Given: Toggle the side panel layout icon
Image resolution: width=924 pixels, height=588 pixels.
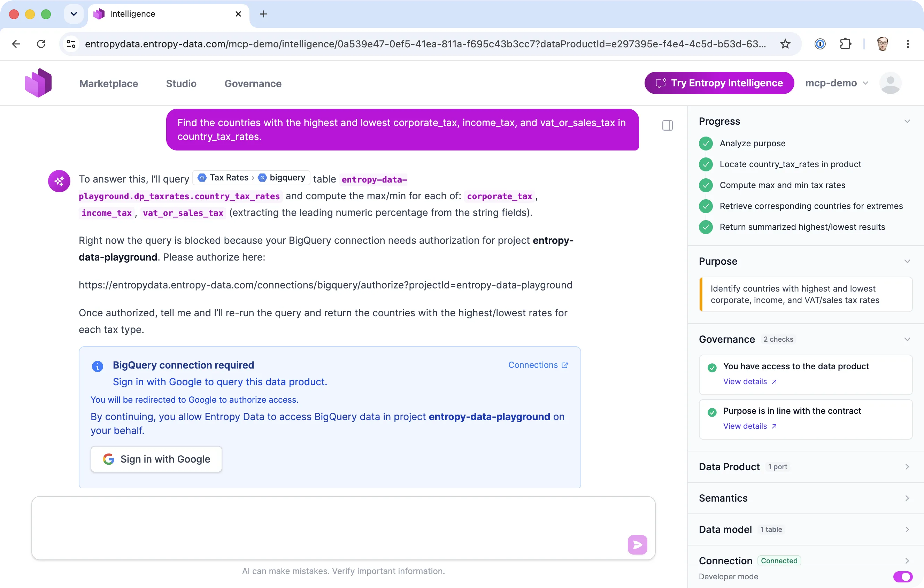Looking at the screenshot, I should tap(667, 125).
